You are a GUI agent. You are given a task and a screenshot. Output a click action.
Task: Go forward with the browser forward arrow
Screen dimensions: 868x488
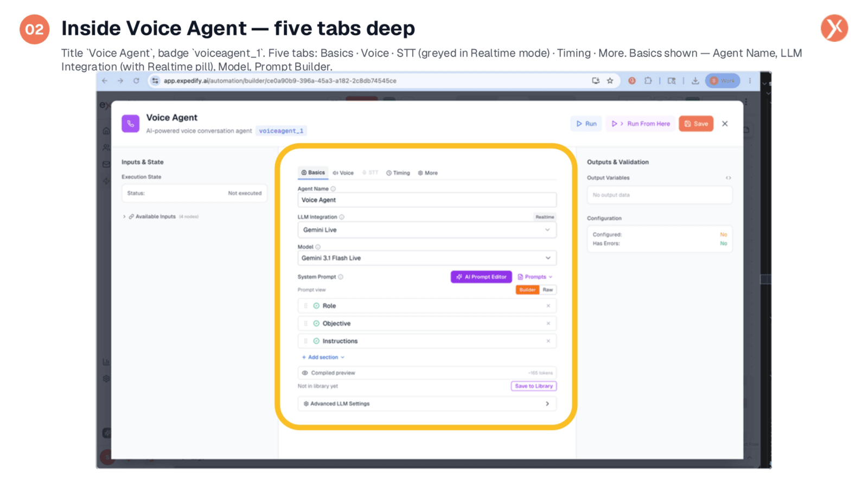(x=120, y=81)
